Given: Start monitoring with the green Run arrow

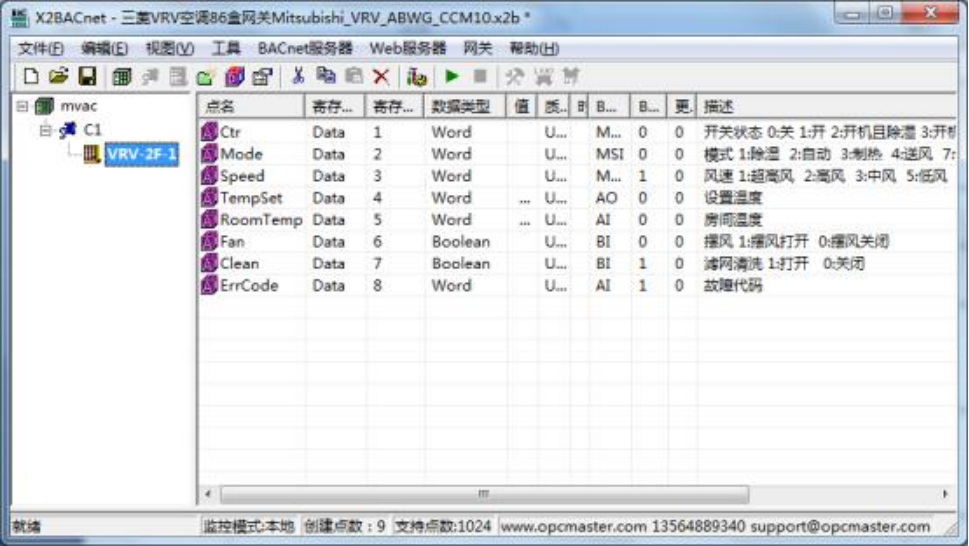Looking at the screenshot, I should tap(452, 76).
